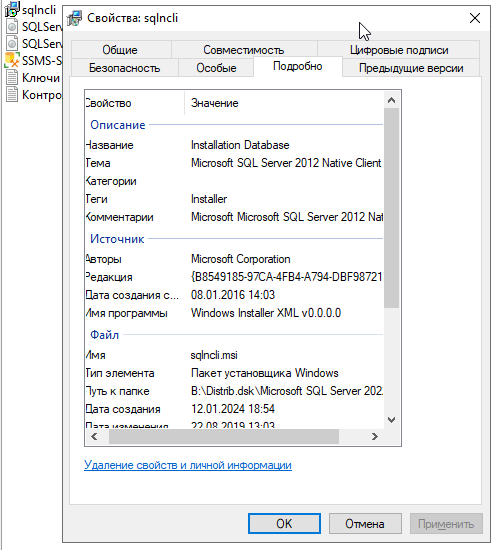
Task: Click the Отмена button
Action: (x=365, y=524)
